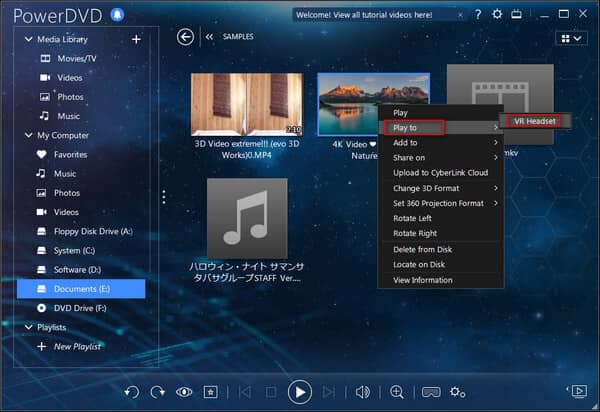Open the tutorial videos welcome link
600x412 pixels.
pos(364,15)
